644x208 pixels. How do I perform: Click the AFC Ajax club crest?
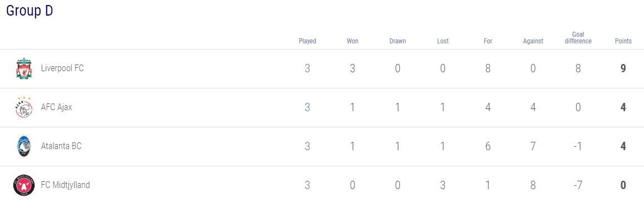pyautogui.click(x=24, y=107)
